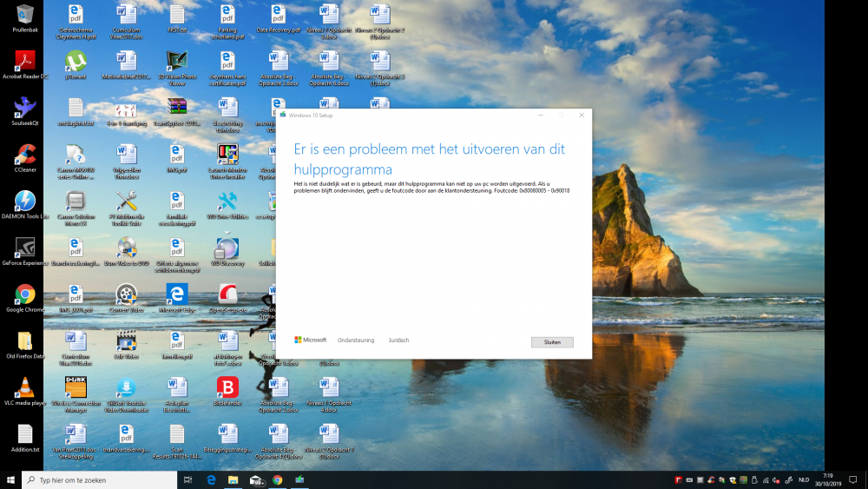Image resolution: width=868 pixels, height=489 pixels.
Task: Open the muted volume tray icon
Action: click(776, 480)
